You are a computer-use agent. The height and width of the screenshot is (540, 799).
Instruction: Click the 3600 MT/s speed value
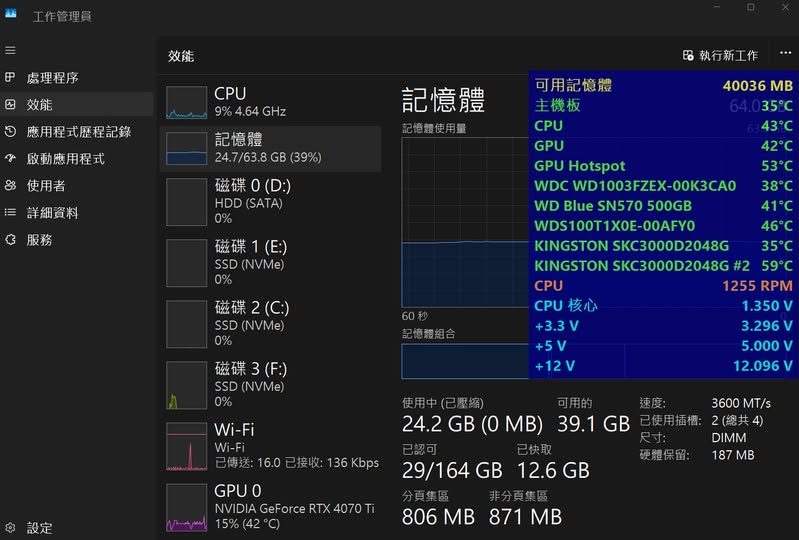click(741, 403)
